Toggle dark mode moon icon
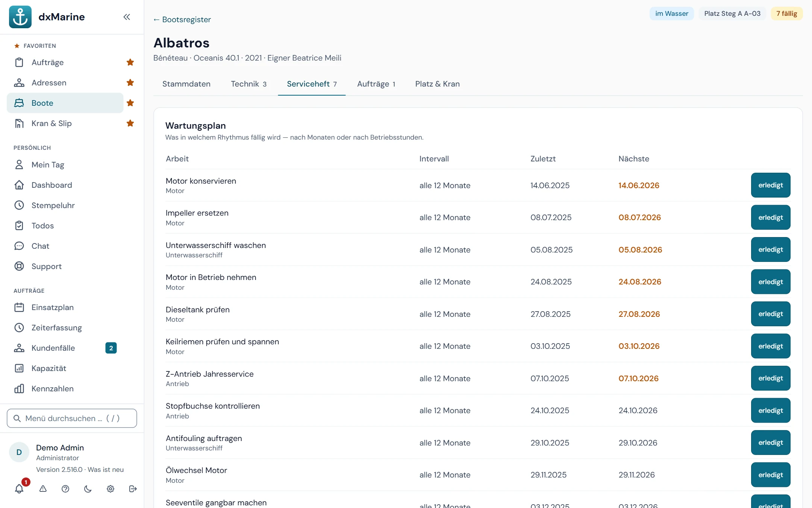Image resolution: width=812 pixels, height=508 pixels. 88,489
